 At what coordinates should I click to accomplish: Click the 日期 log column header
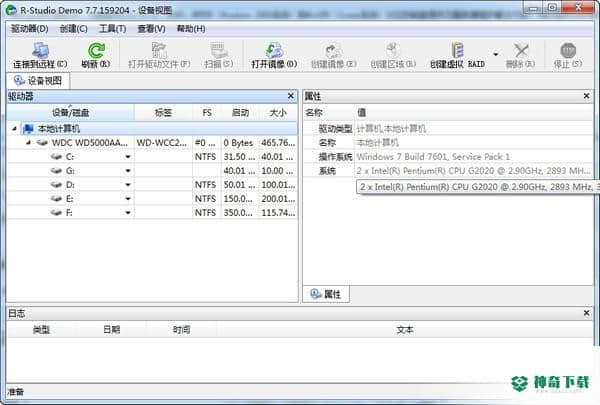pyautogui.click(x=111, y=330)
